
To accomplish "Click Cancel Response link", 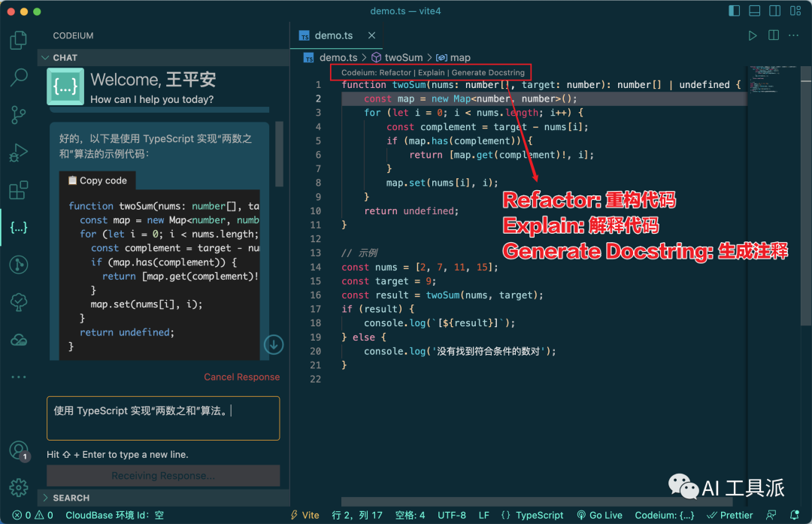I will pyautogui.click(x=241, y=377).
